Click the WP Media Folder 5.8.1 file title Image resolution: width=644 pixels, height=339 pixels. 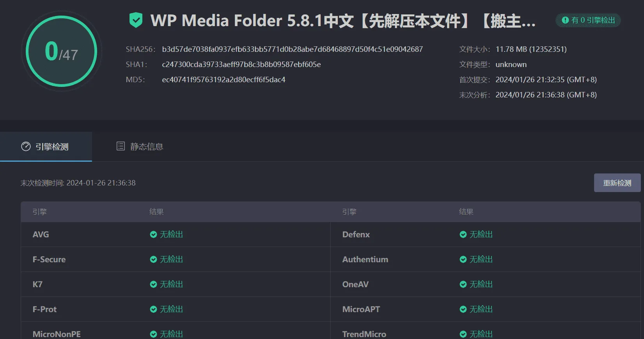pyautogui.click(x=343, y=21)
